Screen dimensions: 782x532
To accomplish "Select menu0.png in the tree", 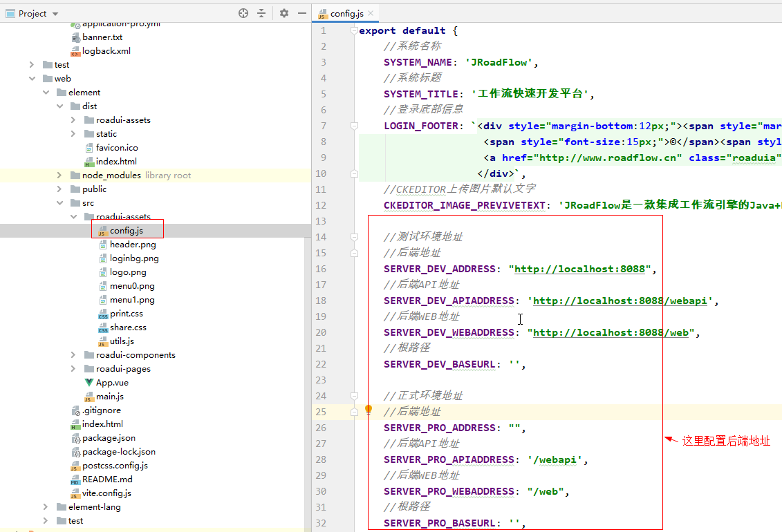I will click(132, 286).
